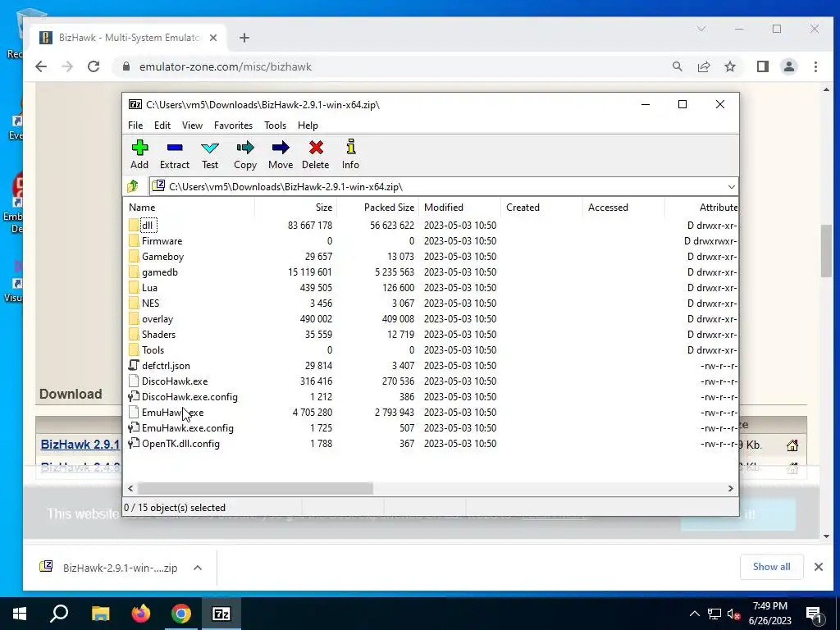Click Show all downloads button
Screen dimensions: 840x630
771,567
